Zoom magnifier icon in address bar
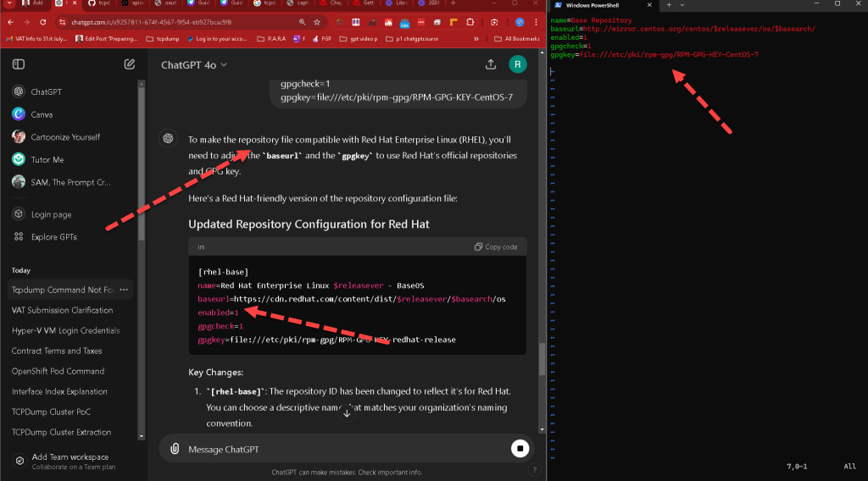Screen dimensions: 868x481 coord(302,22)
